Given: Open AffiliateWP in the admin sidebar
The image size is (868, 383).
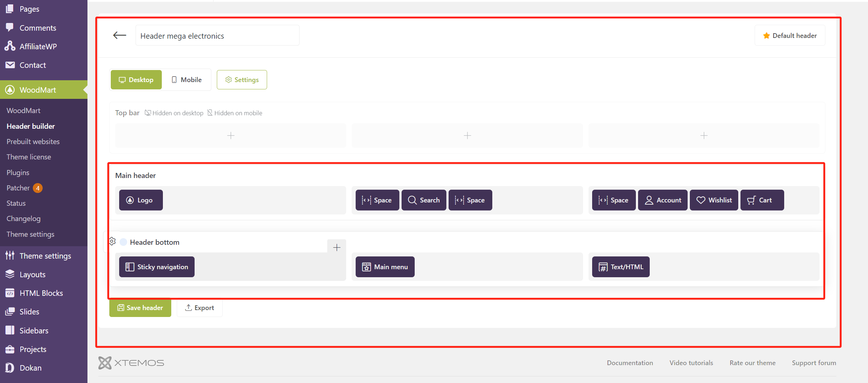Looking at the screenshot, I should pos(44,46).
